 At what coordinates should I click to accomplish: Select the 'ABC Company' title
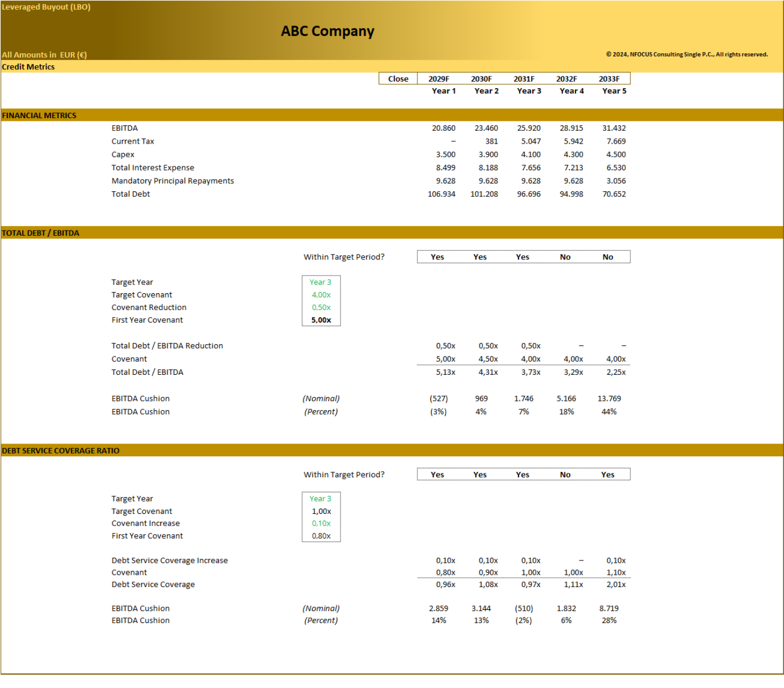click(x=327, y=31)
